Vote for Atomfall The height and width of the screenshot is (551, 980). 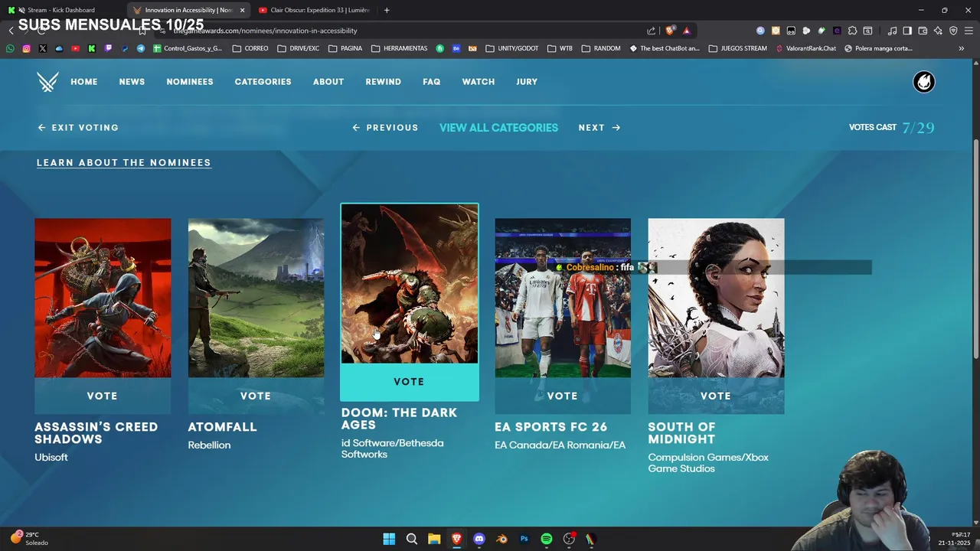[256, 396]
